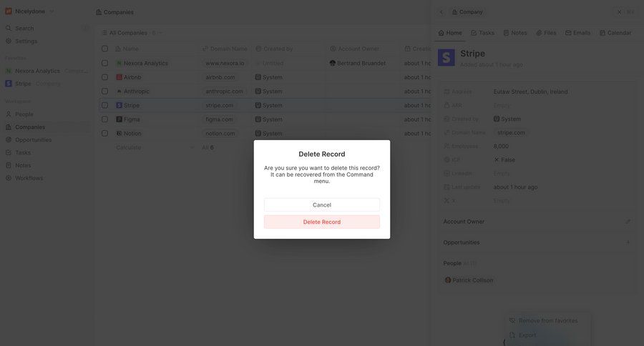Select Bertrand Bruandet account owner cell
Viewport: 644px width, 346px height.
point(358,63)
